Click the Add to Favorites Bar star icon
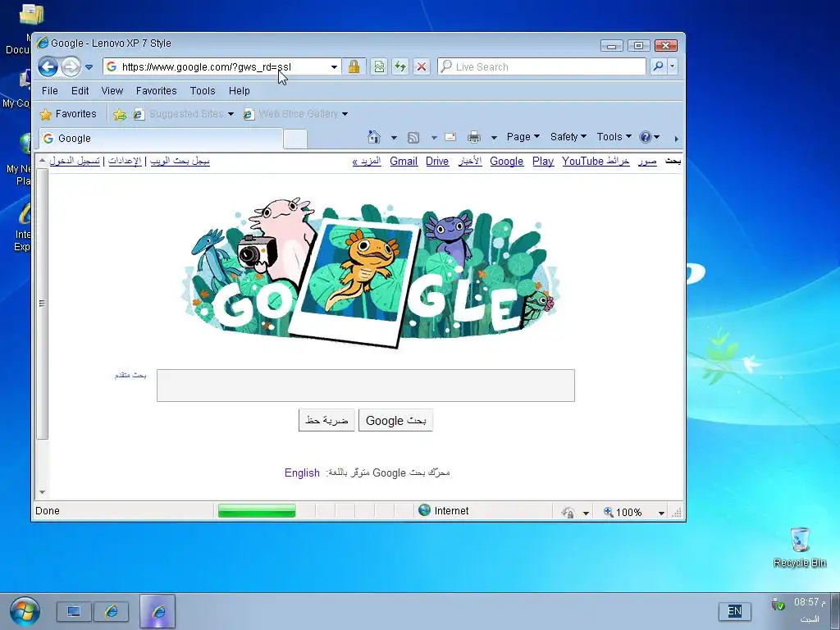Viewport: 840px width, 630px height. (120, 114)
